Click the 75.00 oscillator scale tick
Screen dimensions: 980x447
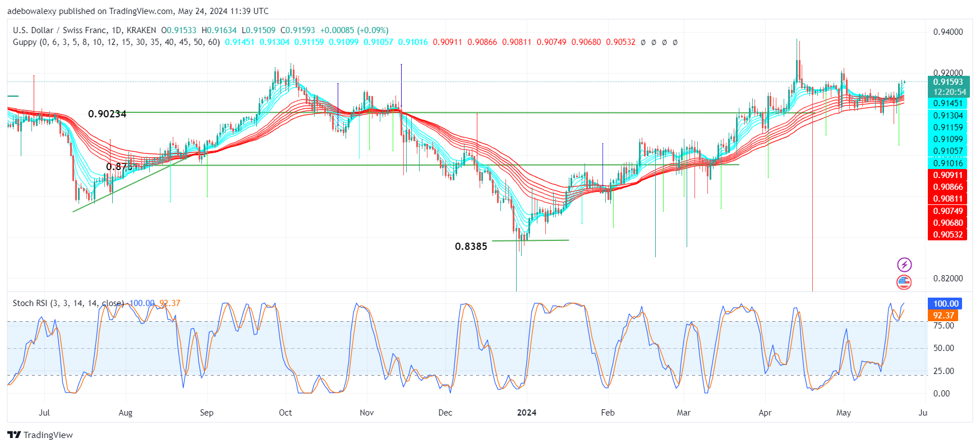click(944, 326)
